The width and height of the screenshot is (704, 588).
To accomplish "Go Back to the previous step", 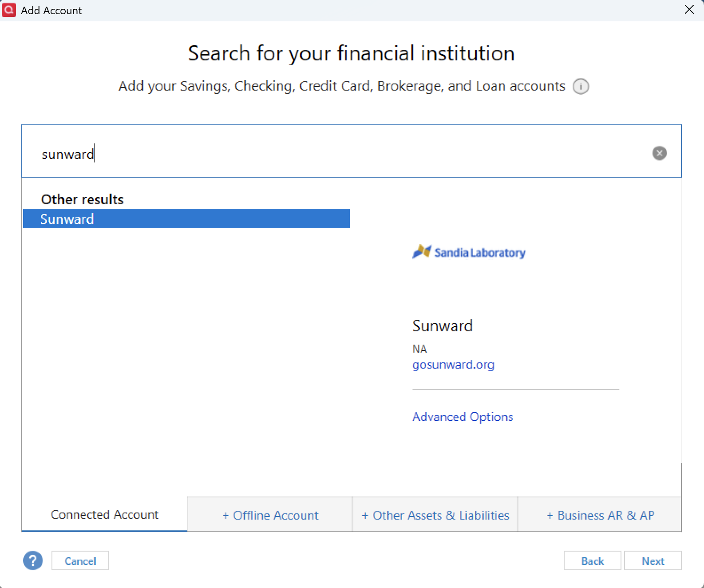I will [x=593, y=561].
